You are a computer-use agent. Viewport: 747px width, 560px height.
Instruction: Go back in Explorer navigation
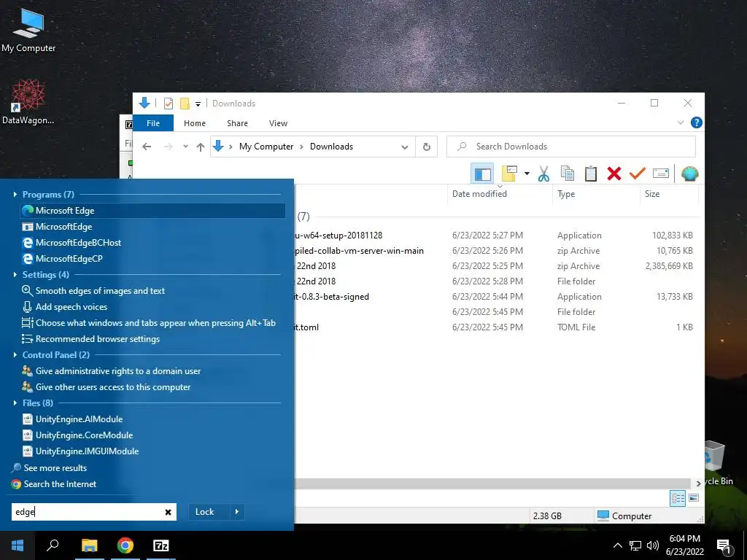147,147
